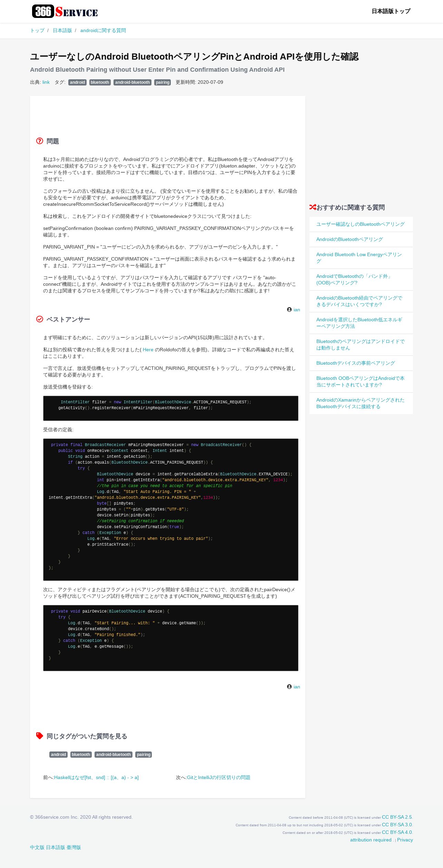Switch to 中文版 in footer
Screen dimensions: 443x868
pyautogui.click(x=37, y=847)
